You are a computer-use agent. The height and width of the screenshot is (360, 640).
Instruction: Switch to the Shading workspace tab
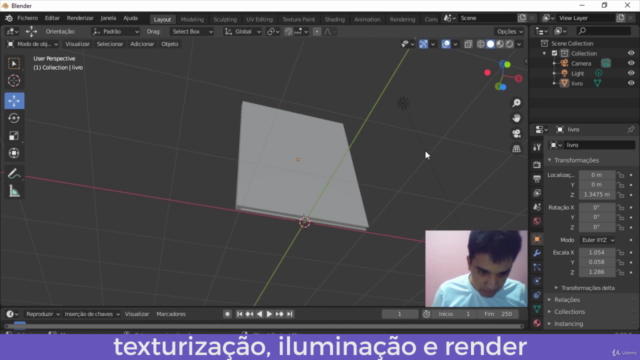pyautogui.click(x=335, y=19)
